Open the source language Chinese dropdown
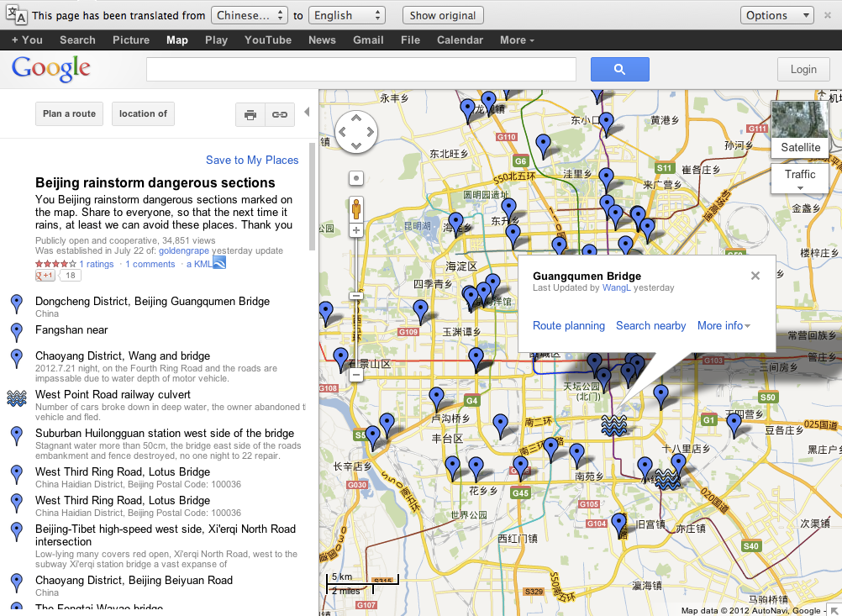The image size is (842, 616). tap(251, 15)
